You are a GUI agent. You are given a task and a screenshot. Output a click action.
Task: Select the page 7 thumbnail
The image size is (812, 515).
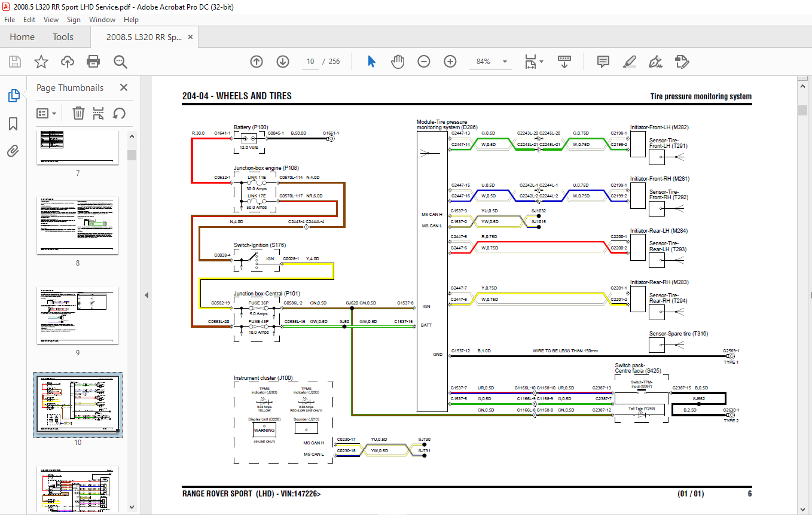[78, 147]
